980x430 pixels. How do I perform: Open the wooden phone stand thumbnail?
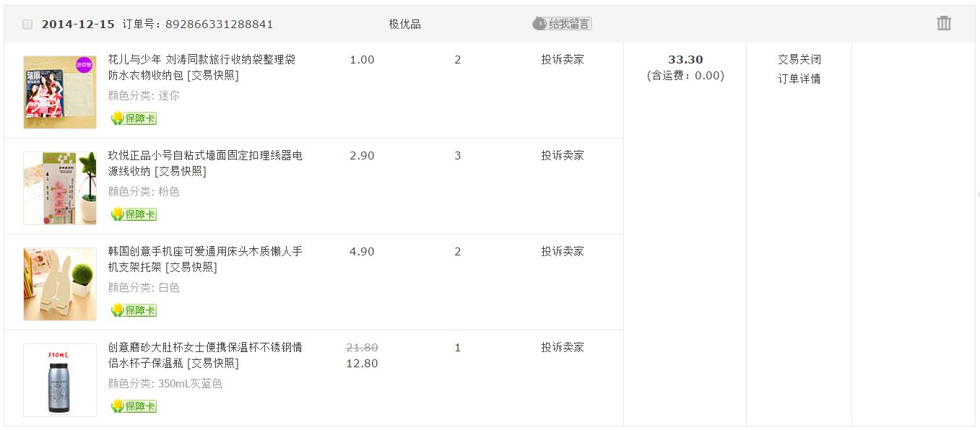click(x=60, y=284)
